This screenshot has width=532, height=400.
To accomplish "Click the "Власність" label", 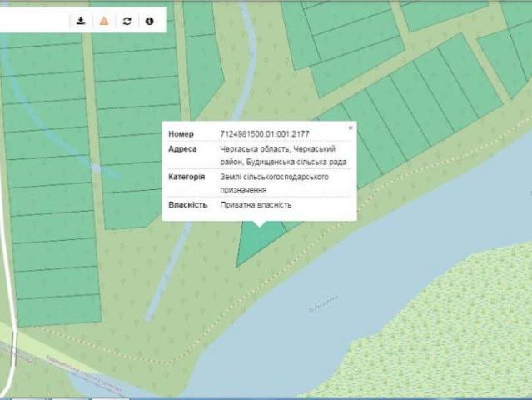I will point(187,205).
